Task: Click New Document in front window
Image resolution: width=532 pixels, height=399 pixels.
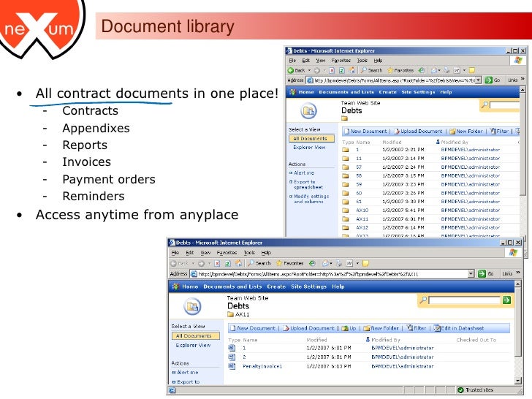Action: (252, 328)
